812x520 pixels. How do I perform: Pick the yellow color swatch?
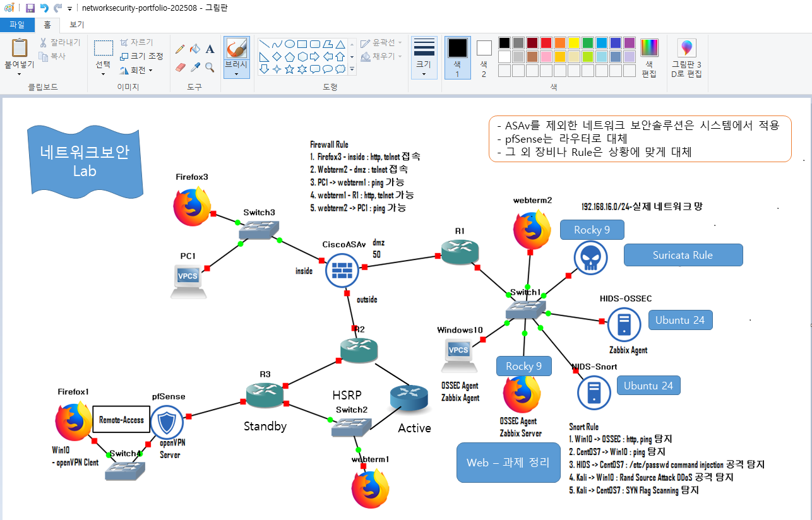click(x=574, y=43)
